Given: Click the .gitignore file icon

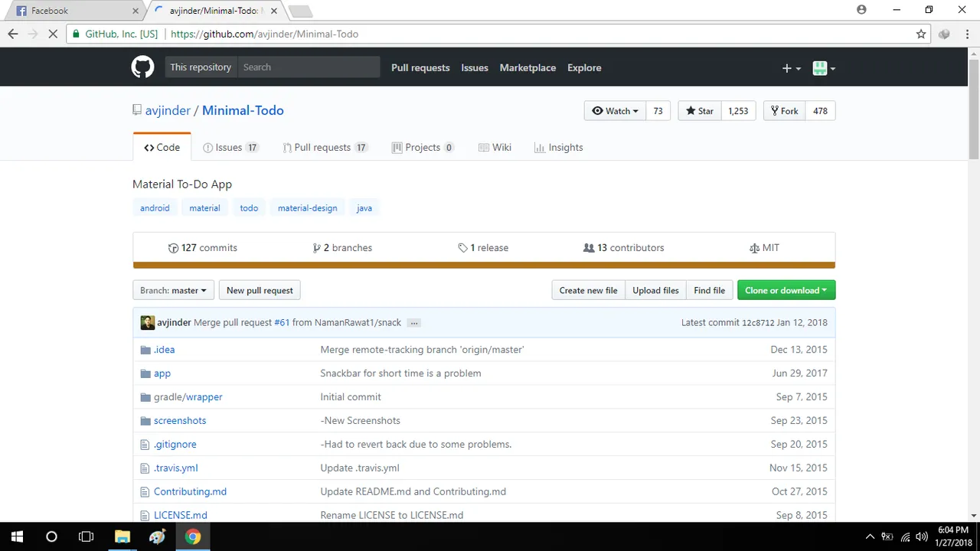Looking at the screenshot, I should [x=145, y=445].
